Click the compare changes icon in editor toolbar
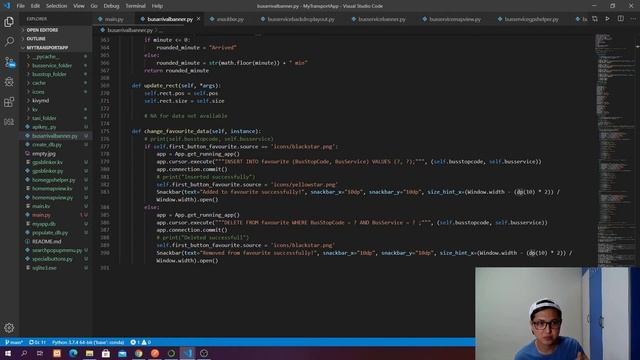640x360 pixels. click(595, 19)
